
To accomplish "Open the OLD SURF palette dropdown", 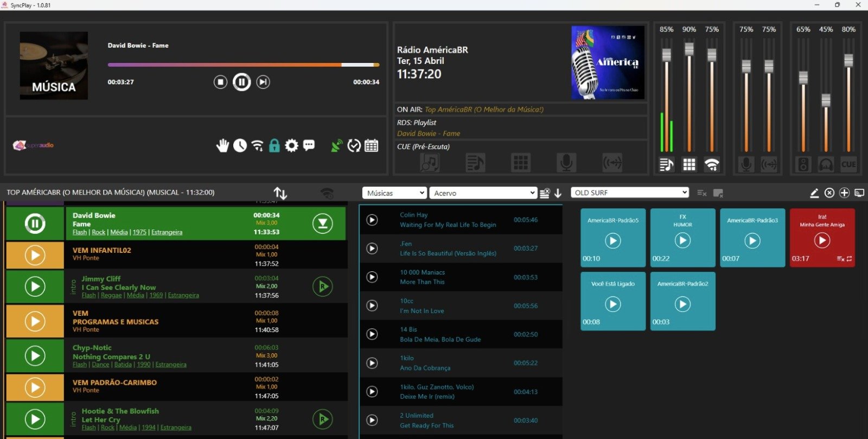I will (630, 193).
